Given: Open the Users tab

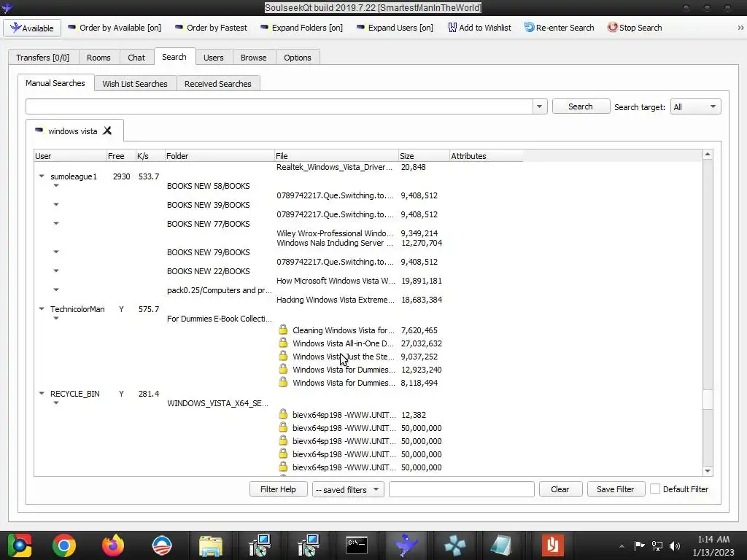Looking at the screenshot, I should pos(214,58).
